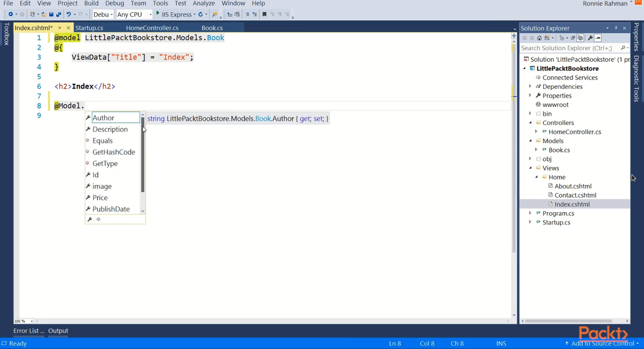The width and height of the screenshot is (644, 349).
Task: Open the Error List tab at the bottom
Action: click(x=28, y=331)
